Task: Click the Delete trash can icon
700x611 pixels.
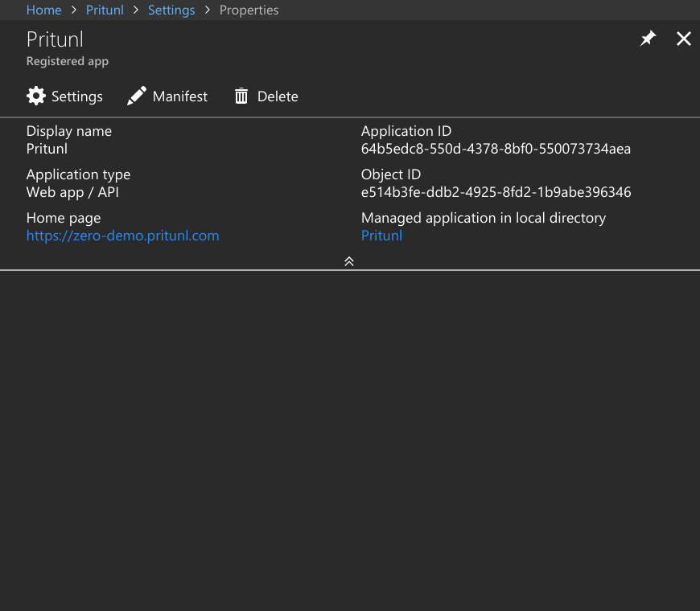Action: [x=241, y=96]
